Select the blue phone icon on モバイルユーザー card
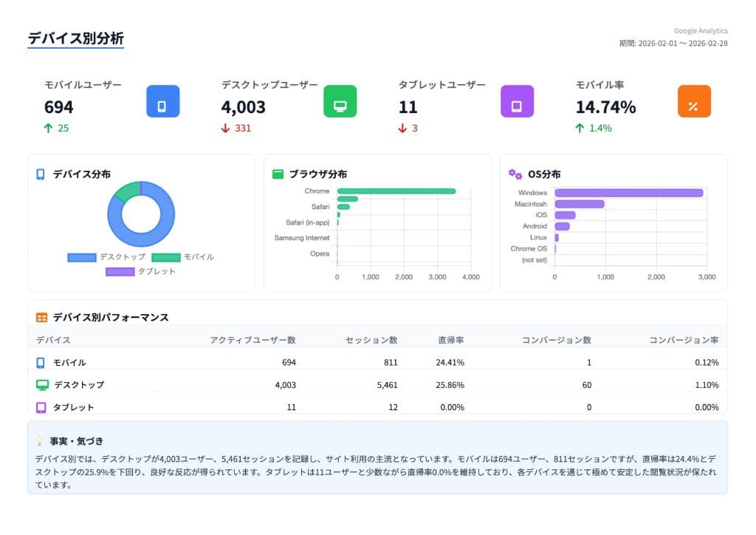Viewport: 756px width, 535px height. point(162,101)
